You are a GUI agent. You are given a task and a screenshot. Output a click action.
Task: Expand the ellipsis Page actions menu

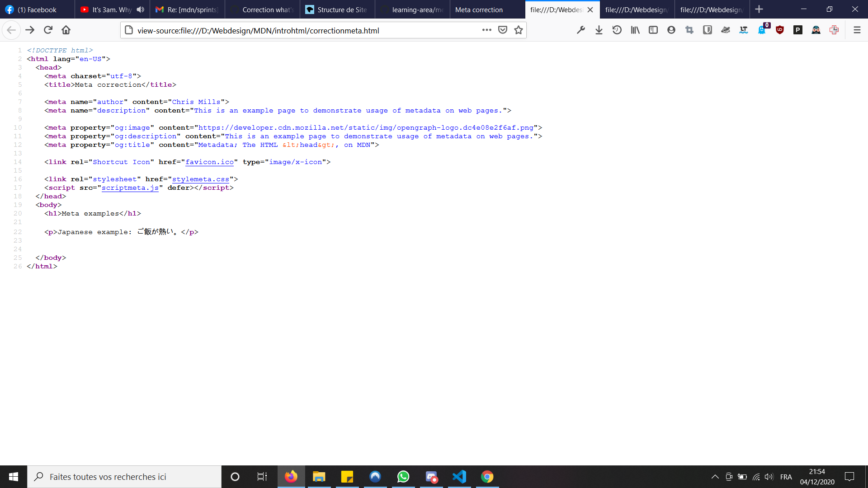[x=487, y=30]
